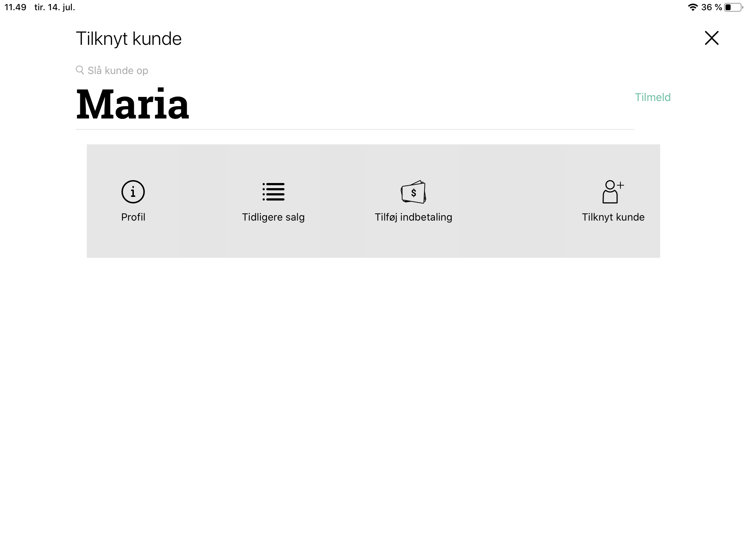The width and height of the screenshot is (747, 560).
Task: Open the Tidligere salg label
Action: pyautogui.click(x=274, y=217)
